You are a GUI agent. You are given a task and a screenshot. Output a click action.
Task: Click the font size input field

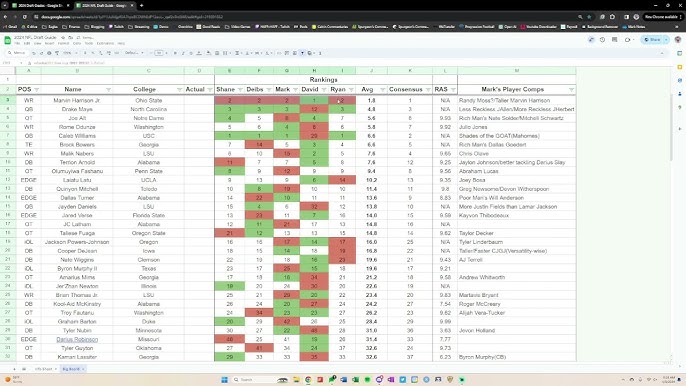click(x=159, y=53)
